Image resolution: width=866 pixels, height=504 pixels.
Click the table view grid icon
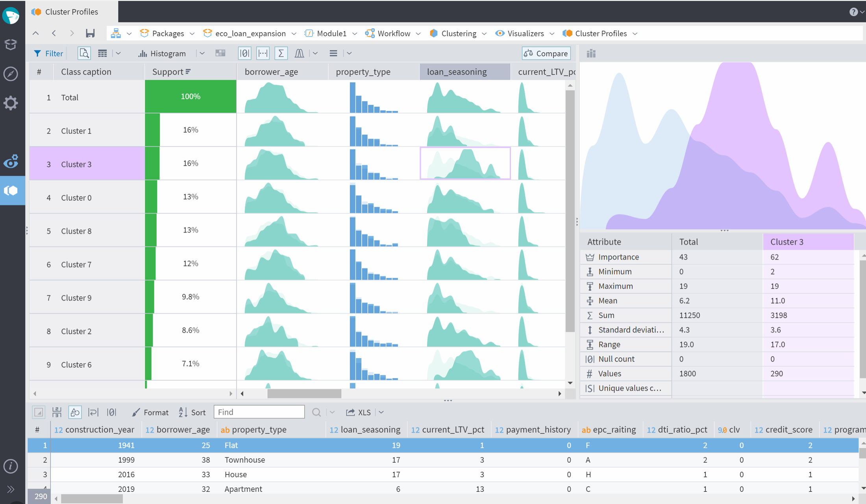(102, 53)
